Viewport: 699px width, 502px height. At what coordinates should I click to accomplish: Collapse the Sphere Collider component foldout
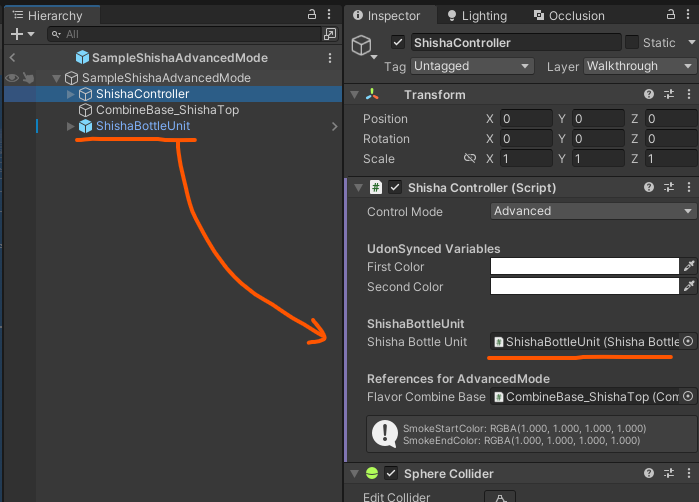pyautogui.click(x=355, y=473)
